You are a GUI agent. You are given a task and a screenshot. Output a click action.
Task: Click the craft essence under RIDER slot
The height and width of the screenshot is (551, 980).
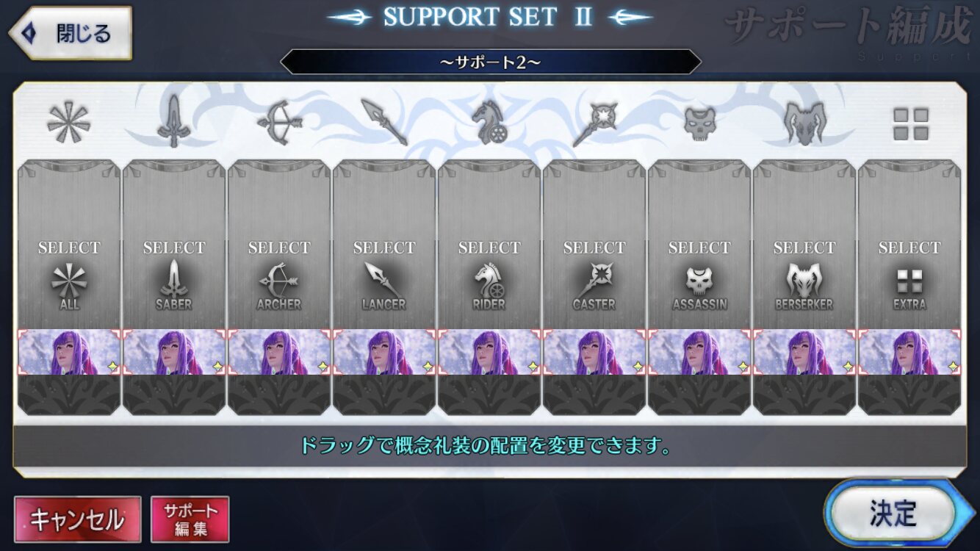pos(489,352)
